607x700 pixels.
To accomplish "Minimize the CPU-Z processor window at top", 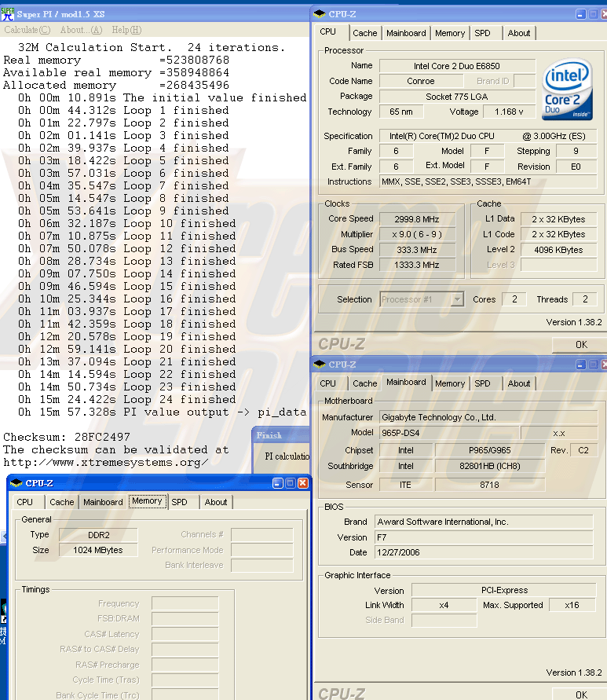I will [x=580, y=13].
